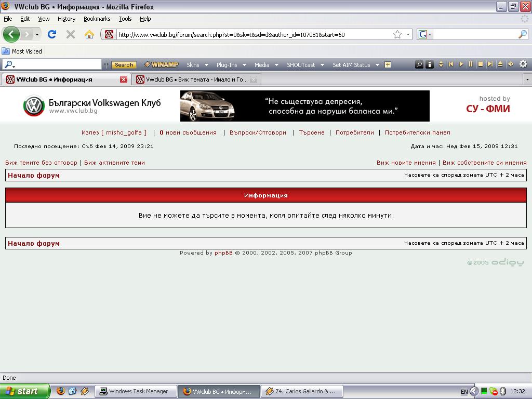Click the Winamp logo button
The width and height of the screenshot is (532, 399).
point(162,65)
